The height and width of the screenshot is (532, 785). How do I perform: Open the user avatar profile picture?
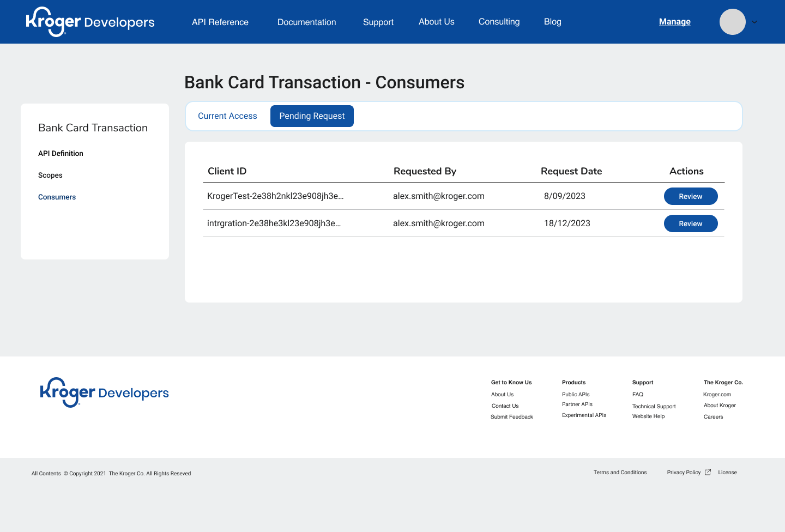(733, 22)
